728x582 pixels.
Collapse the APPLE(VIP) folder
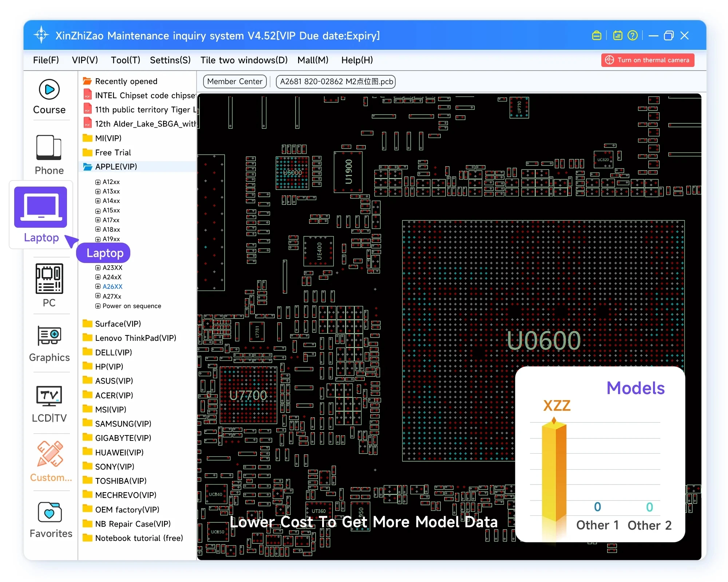(116, 167)
